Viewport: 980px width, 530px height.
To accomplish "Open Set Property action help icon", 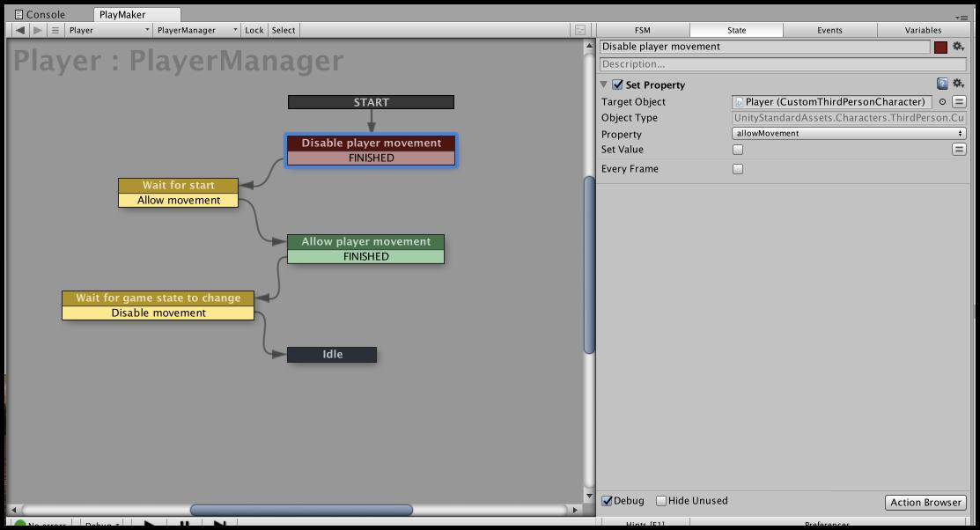I will pyautogui.click(x=942, y=84).
